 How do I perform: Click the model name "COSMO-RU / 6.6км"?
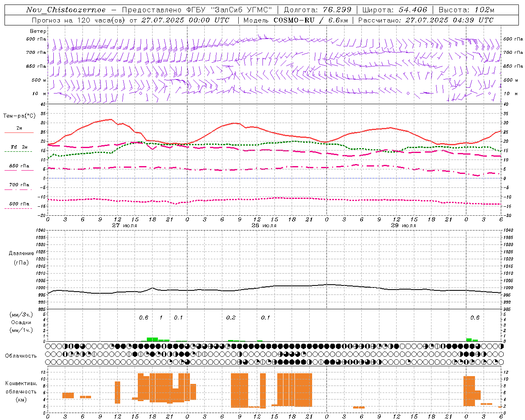[311, 20]
